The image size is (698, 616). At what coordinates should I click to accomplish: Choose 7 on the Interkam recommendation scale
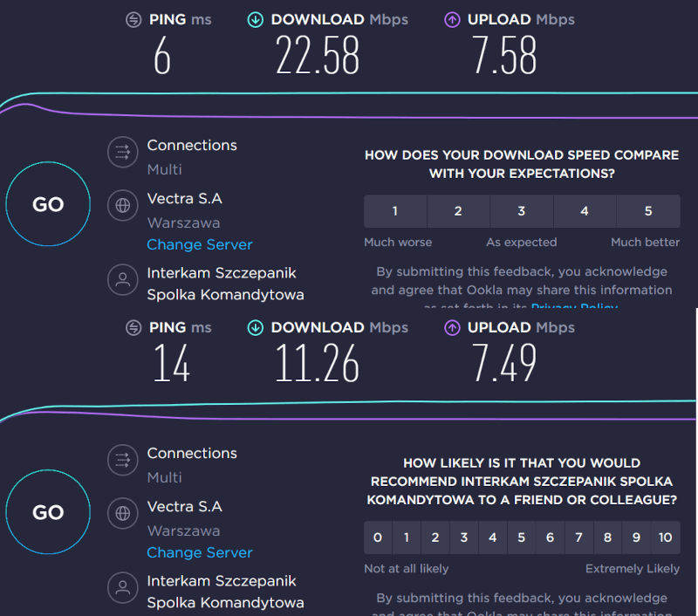pos(578,537)
